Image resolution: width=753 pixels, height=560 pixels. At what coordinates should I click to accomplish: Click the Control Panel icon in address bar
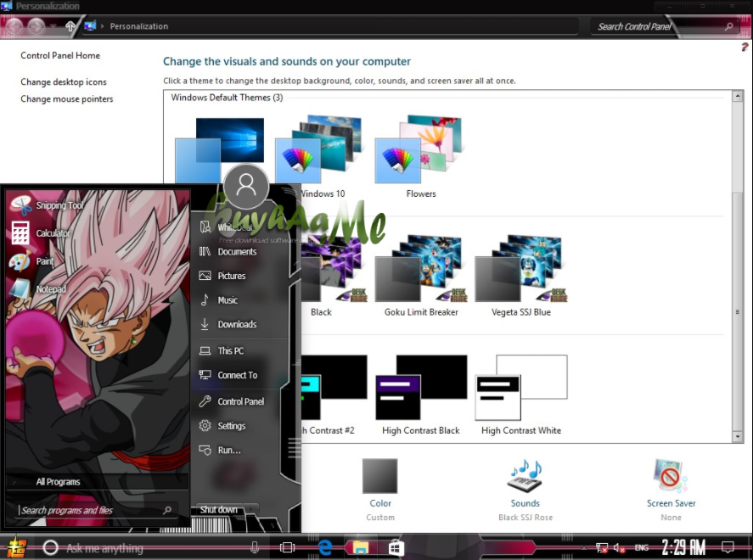[x=90, y=26]
